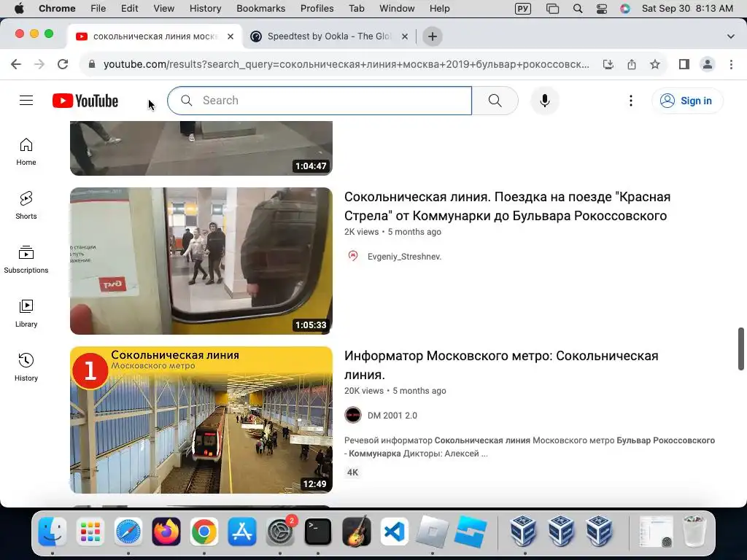747x560 pixels.
Task: Reload the current page
Action: pyautogui.click(x=63, y=64)
